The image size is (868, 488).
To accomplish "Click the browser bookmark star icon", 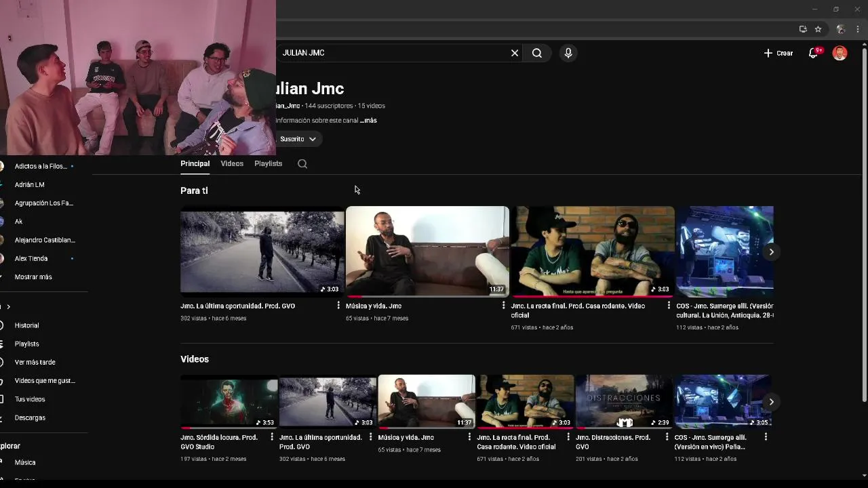I will pyautogui.click(x=818, y=29).
